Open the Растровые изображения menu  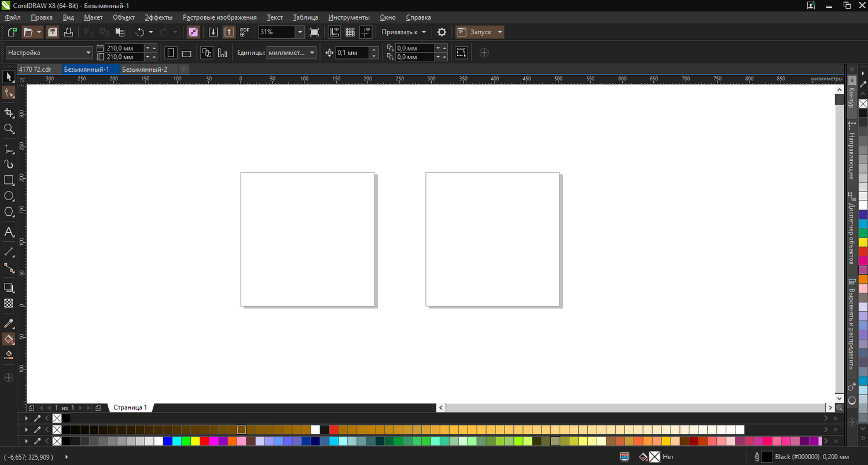coord(219,17)
